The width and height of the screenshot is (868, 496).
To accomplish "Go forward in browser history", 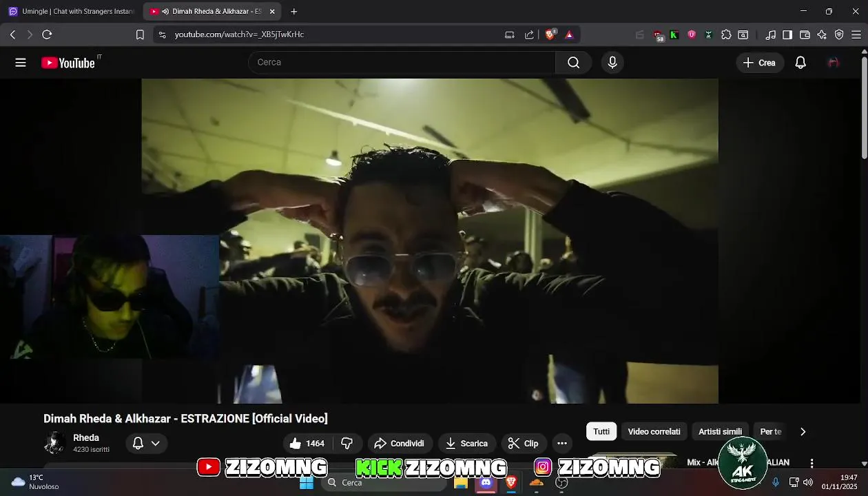I will (30, 34).
